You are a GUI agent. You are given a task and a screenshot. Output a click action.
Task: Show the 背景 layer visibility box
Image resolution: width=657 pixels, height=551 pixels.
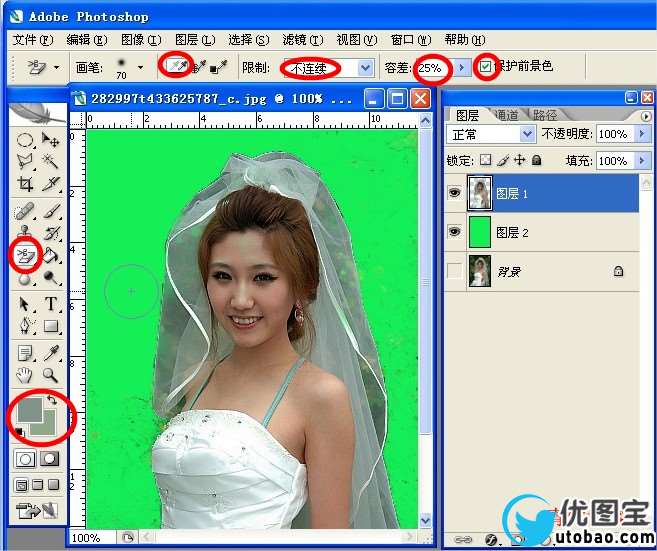(455, 271)
